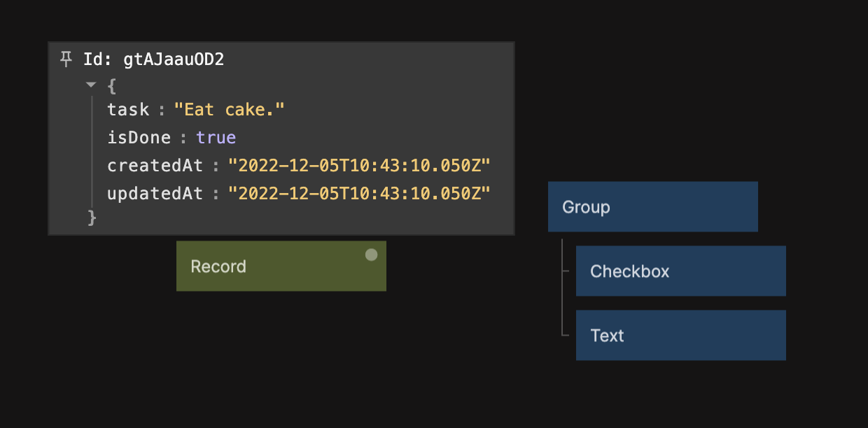
Task: Click the closing curly brace
Action: pos(92,217)
